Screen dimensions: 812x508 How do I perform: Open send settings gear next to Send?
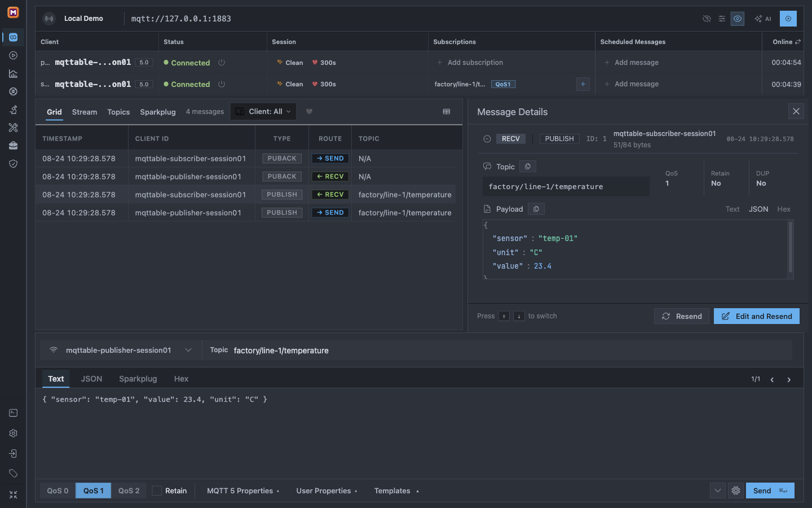(736, 491)
